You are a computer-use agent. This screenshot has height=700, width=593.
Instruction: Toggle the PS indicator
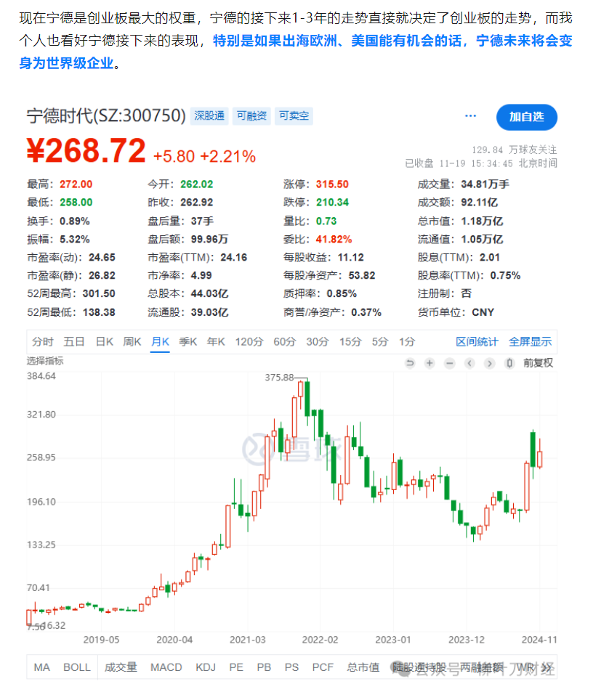point(291,667)
